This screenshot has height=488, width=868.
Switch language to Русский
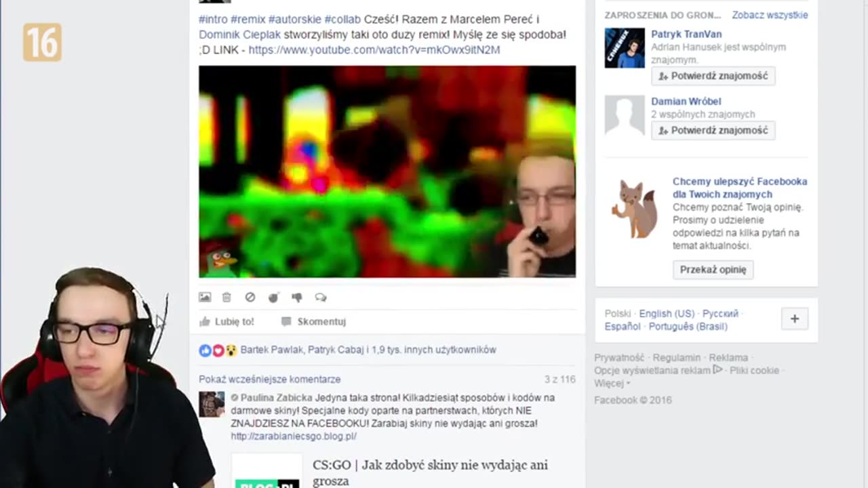coord(720,314)
